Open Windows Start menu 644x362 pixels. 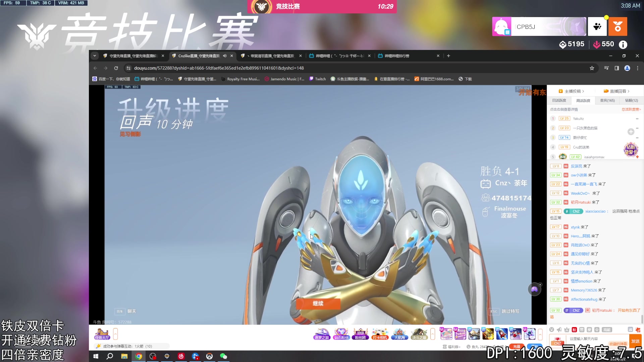pos(96,356)
